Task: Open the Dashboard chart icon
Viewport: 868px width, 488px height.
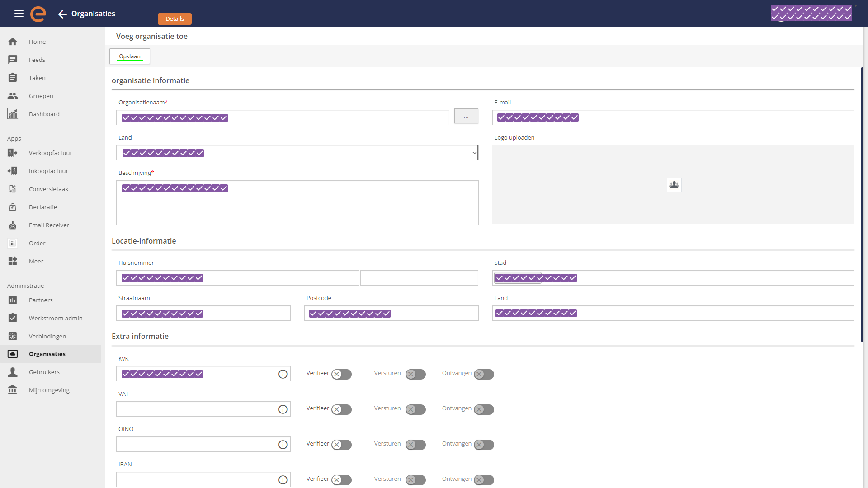Action: click(13, 114)
